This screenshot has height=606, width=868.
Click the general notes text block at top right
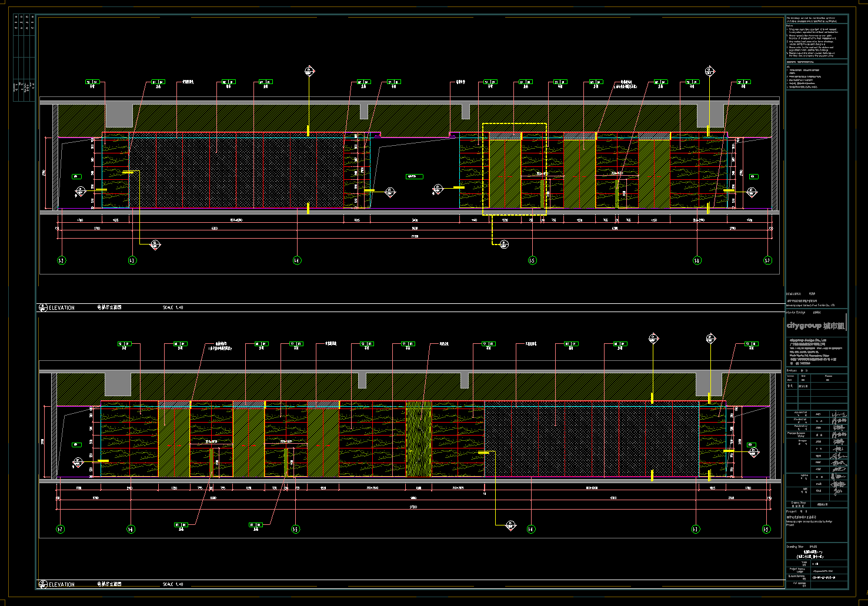[x=816, y=38]
